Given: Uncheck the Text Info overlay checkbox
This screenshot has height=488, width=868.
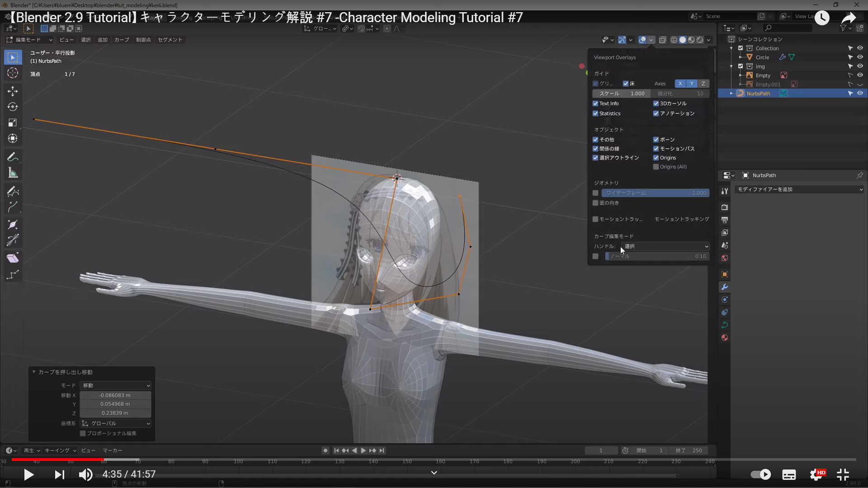Looking at the screenshot, I should point(595,103).
